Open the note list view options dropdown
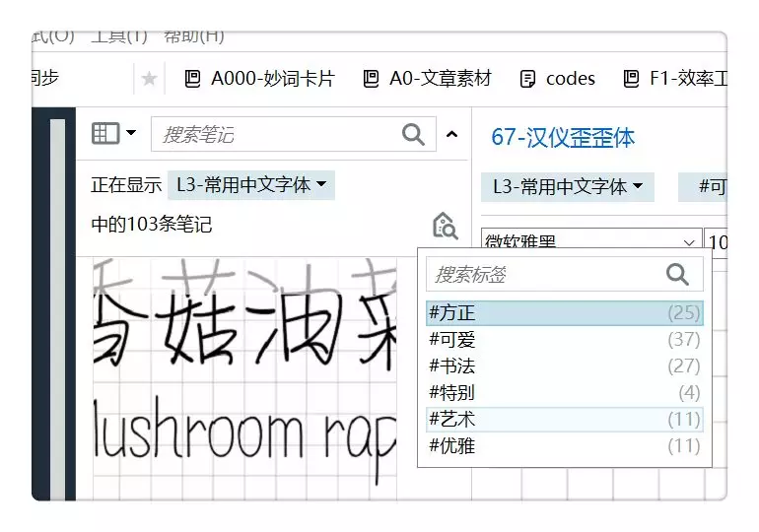The height and width of the screenshot is (532, 759). (x=113, y=133)
